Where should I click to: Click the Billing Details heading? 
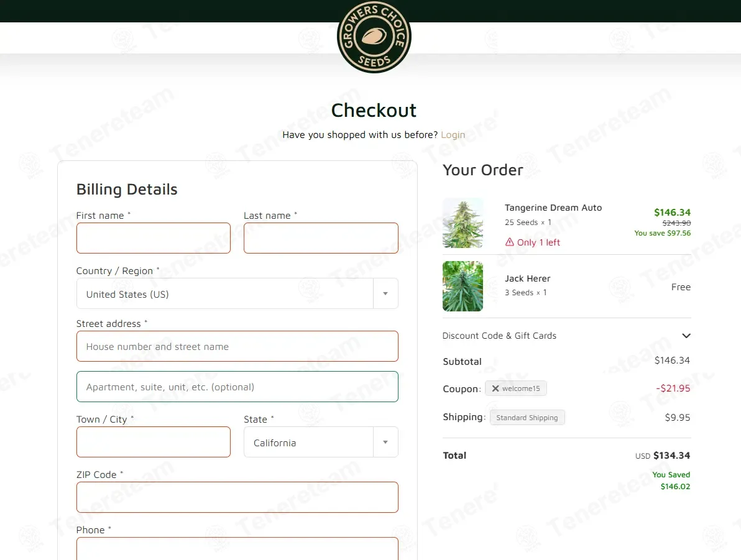pos(127,189)
